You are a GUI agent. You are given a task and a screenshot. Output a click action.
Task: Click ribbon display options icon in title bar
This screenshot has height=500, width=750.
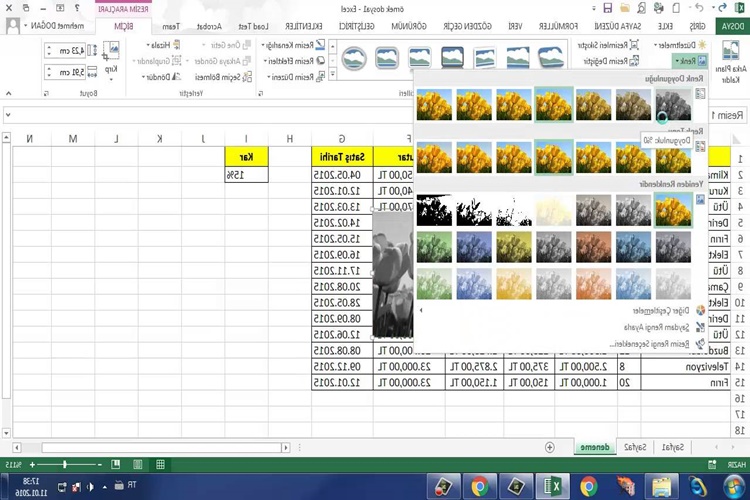pyautogui.click(x=60, y=8)
